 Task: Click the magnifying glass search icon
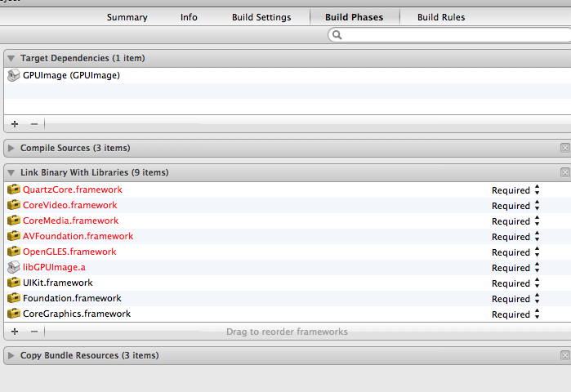point(337,35)
